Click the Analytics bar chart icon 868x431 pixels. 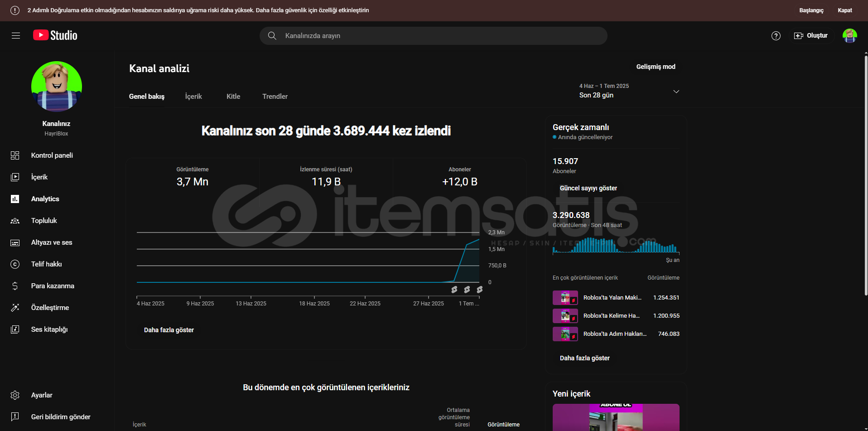coord(15,199)
